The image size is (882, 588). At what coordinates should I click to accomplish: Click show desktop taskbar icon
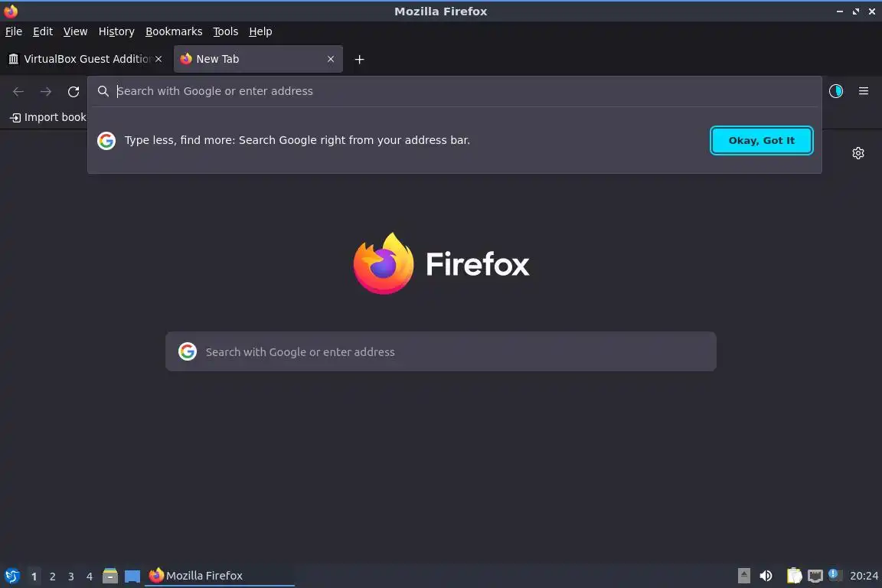[132, 577]
